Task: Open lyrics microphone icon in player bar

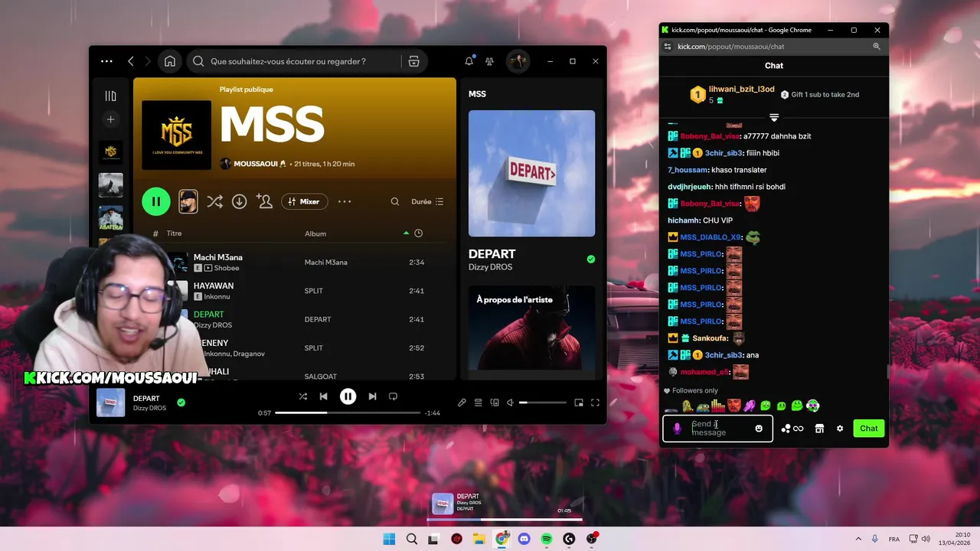Action: tap(462, 403)
